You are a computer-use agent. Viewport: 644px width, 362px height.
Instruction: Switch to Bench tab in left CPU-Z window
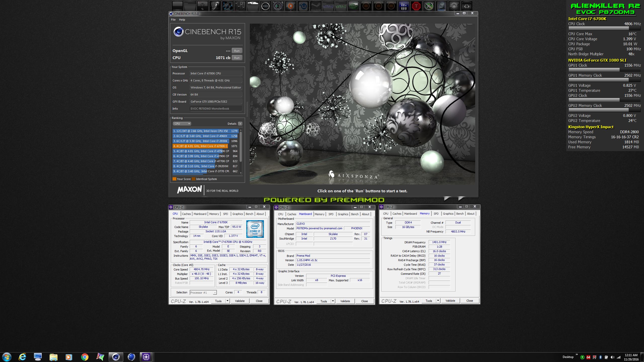(249, 214)
